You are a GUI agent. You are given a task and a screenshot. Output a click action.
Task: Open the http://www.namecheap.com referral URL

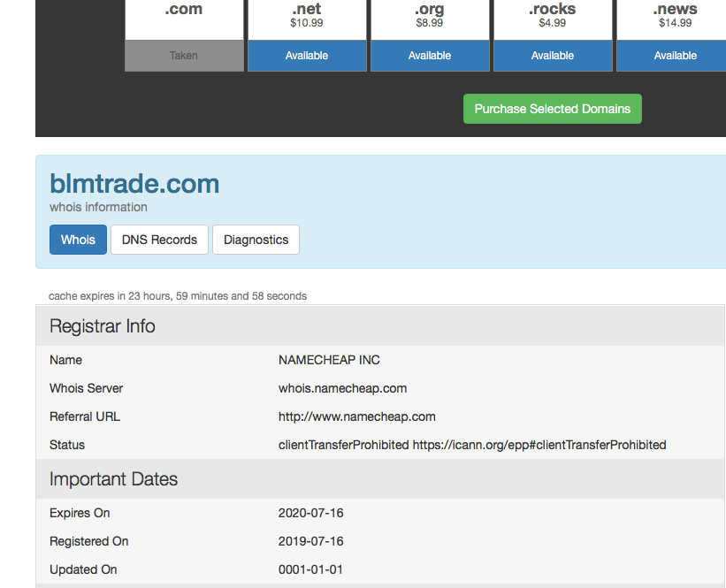356,416
